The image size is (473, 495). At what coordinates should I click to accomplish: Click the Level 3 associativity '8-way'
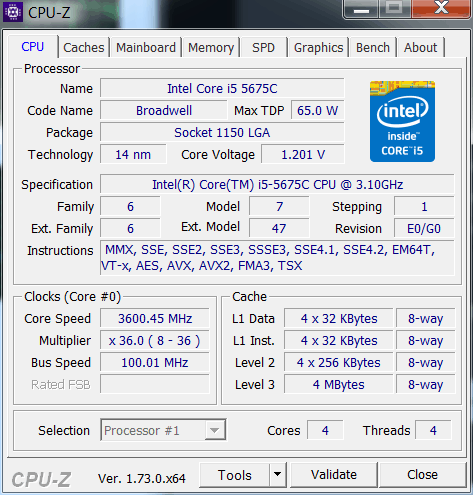[426, 385]
